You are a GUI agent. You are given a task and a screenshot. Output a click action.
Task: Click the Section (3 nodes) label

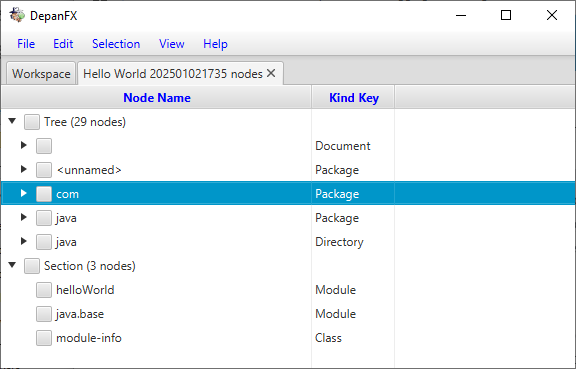[x=90, y=266]
